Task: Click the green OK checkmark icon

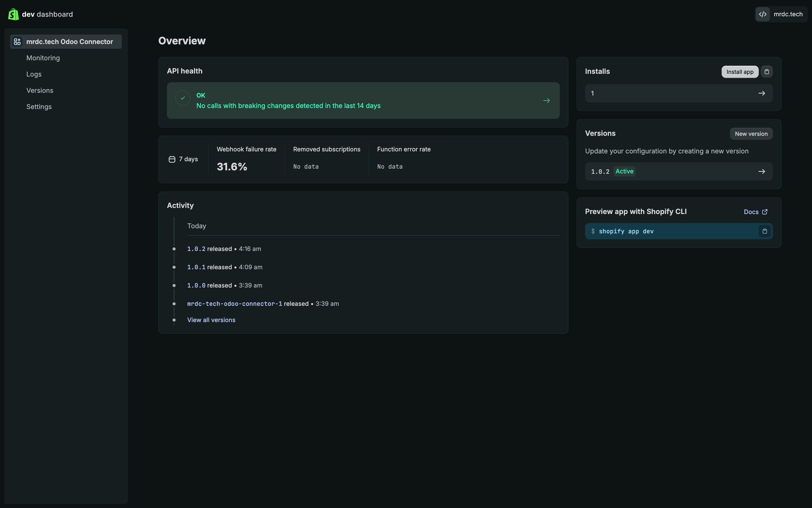Action: pos(183,98)
